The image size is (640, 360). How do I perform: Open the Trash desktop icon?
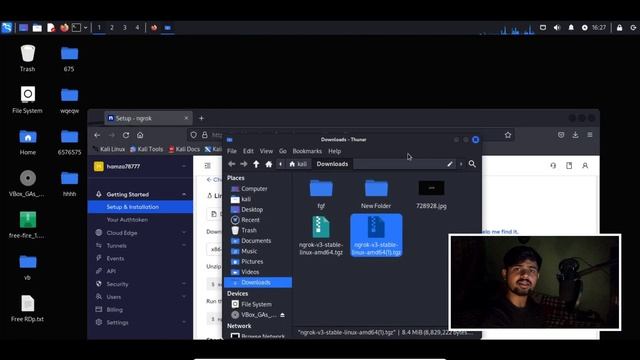pyautogui.click(x=28, y=58)
